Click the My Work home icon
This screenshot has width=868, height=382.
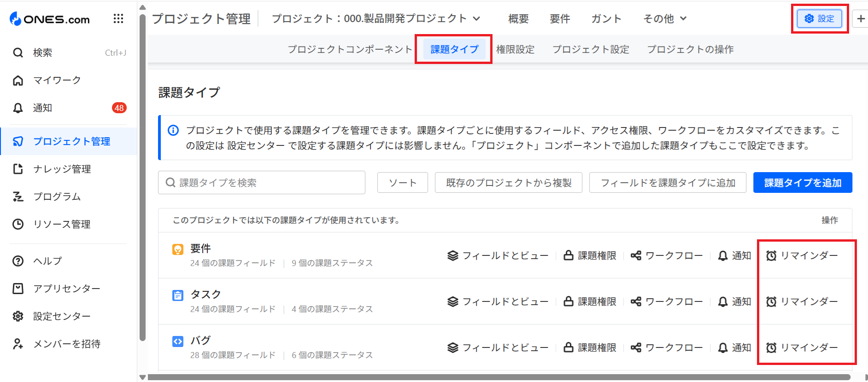pyautogui.click(x=18, y=81)
